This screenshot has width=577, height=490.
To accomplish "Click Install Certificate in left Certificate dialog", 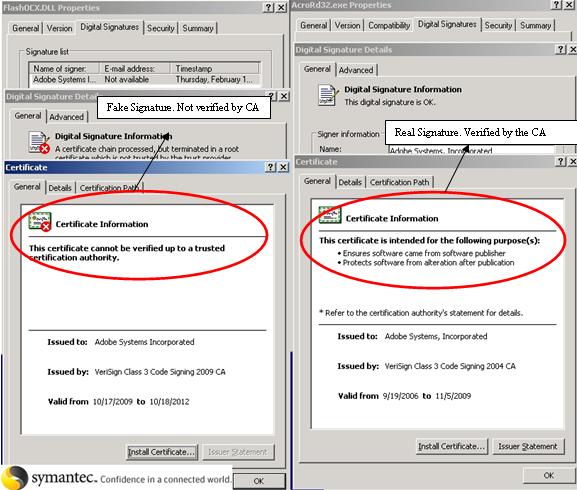I will (162, 452).
